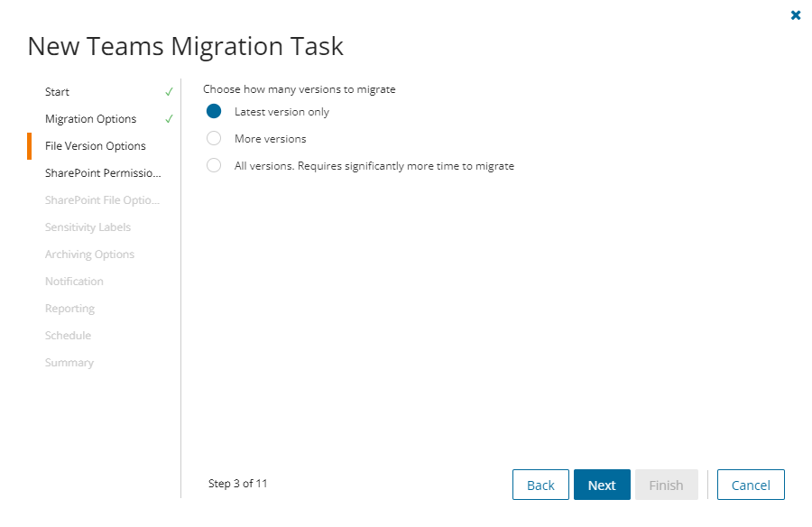Choose the More versions radio button
Image resolution: width=812 pixels, height=527 pixels.
214,139
